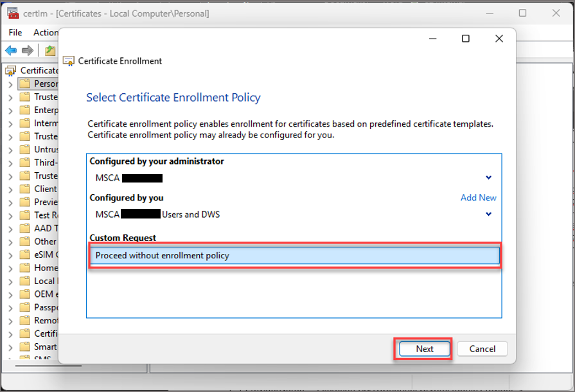This screenshot has height=392, width=575.
Task: Expand the Untrus tree node chevron
Action: tap(10, 150)
